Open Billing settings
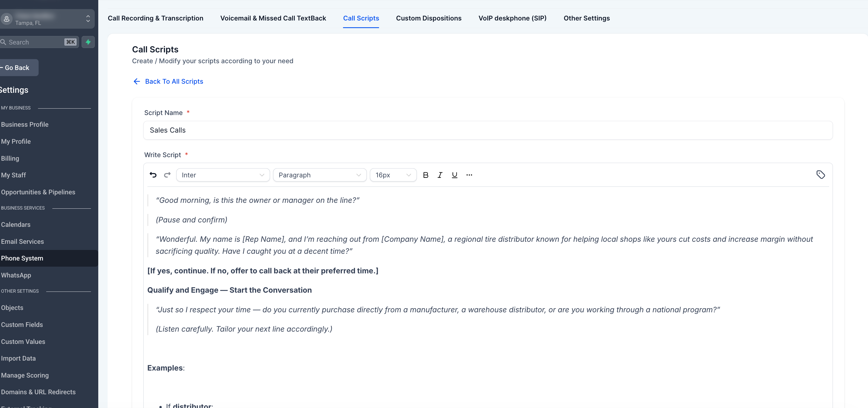The width and height of the screenshot is (868, 408). (10, 158)
